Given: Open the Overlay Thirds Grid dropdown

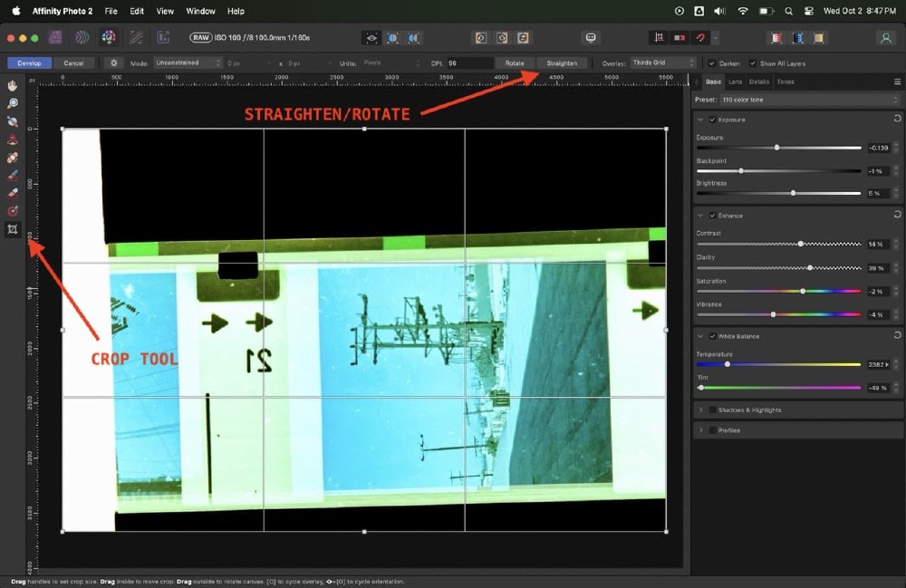Looking at the screenshot, I should click(663, 63).
